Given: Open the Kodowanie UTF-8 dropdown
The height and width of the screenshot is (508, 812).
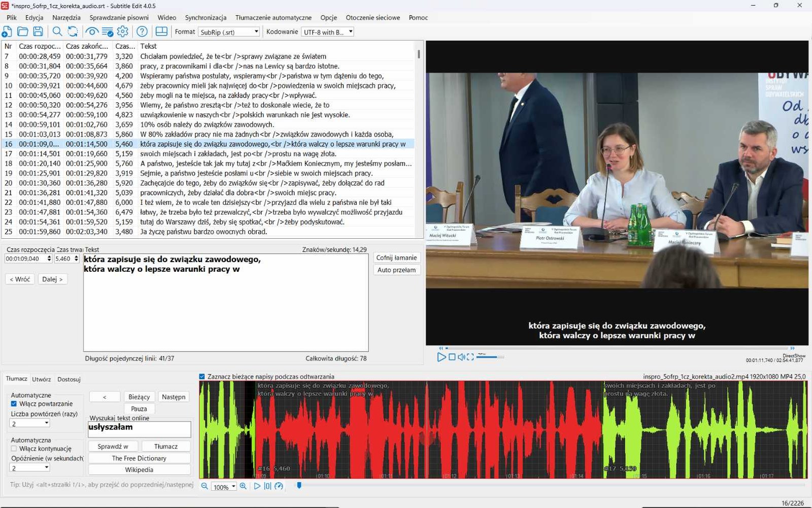Looking at the screenshot, I should pyautogui.click(x=327, y=32).
